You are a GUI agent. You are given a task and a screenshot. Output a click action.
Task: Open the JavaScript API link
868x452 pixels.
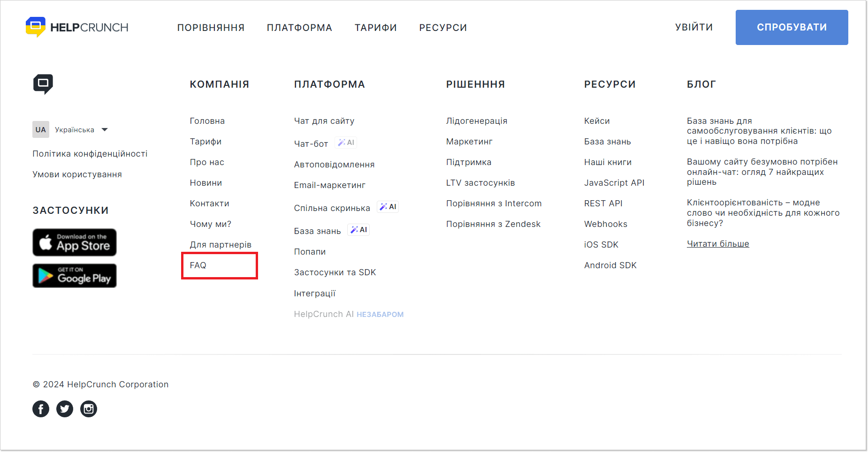614,183
